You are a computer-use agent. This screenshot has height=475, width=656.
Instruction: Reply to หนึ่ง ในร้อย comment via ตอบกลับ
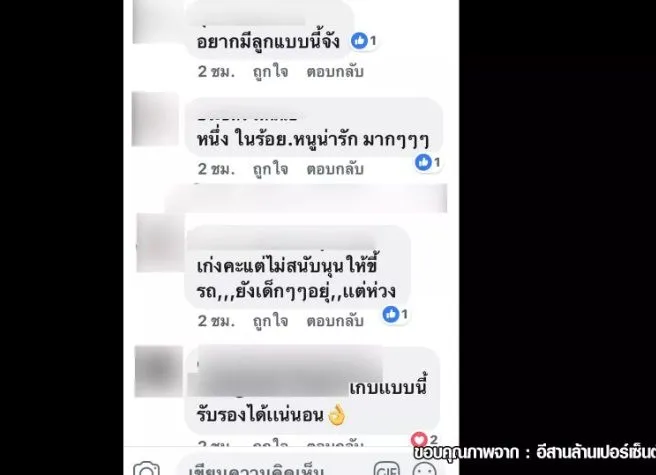point(335,169)
